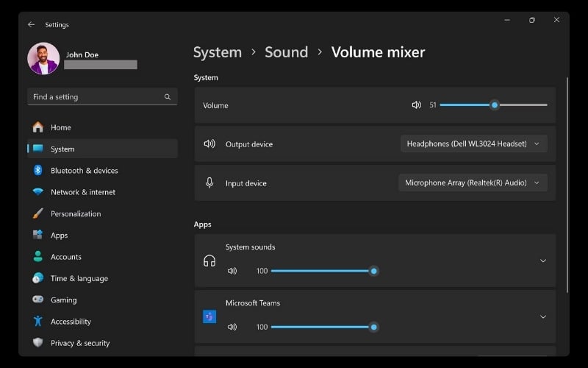Screen dimensions: 588x368
Task: Click the Sound breadcrumb link
Action: click(286, 52)
